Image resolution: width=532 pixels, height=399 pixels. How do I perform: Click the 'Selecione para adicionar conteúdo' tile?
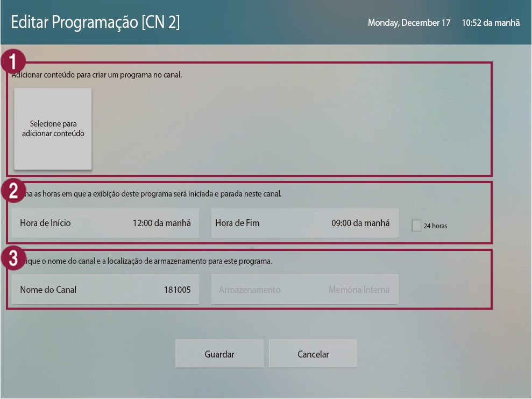53,129
